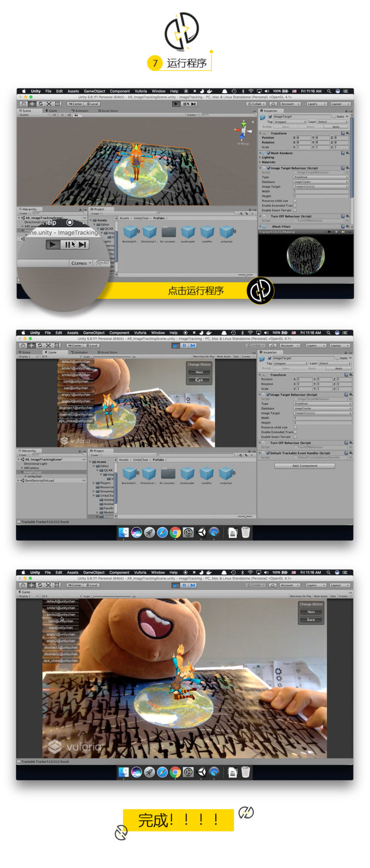Open Collab dropdown in top Unity window
Screen dimensions: 370x868
[x=256, y=104]
